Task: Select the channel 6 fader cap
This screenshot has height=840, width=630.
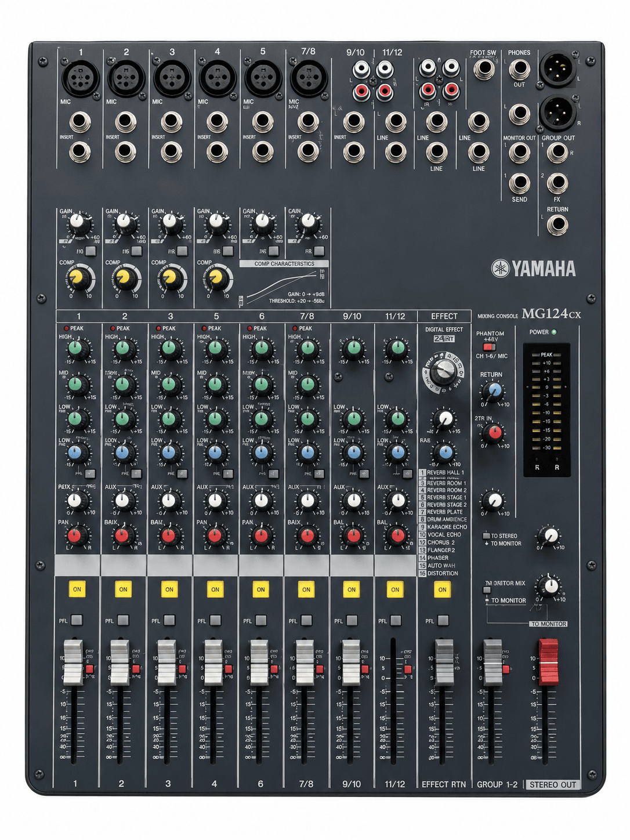Action: click(259, 662)
